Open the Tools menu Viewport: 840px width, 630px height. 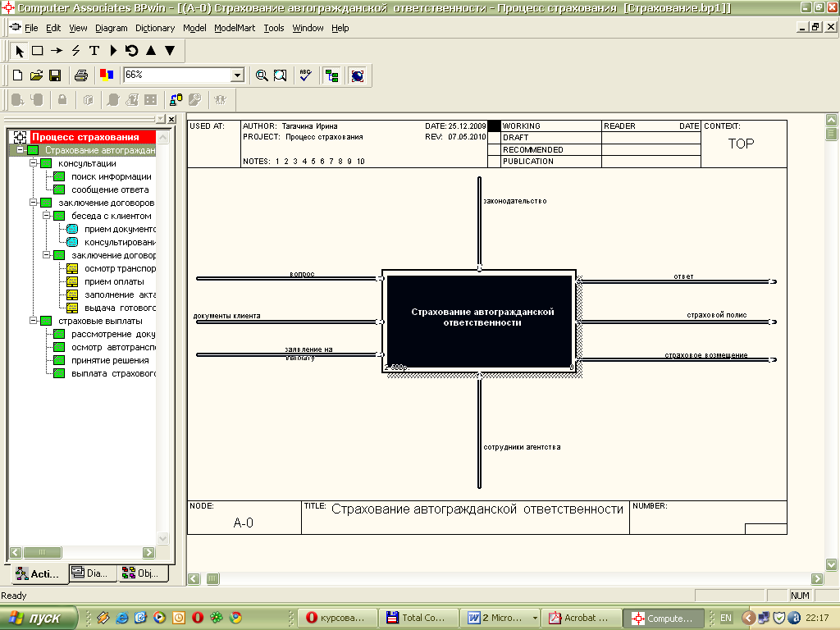274,28
